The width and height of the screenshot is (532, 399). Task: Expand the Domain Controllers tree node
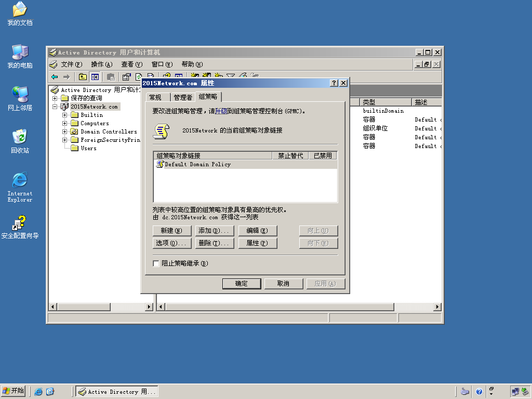pyautogui.click(x=64, y=131)
